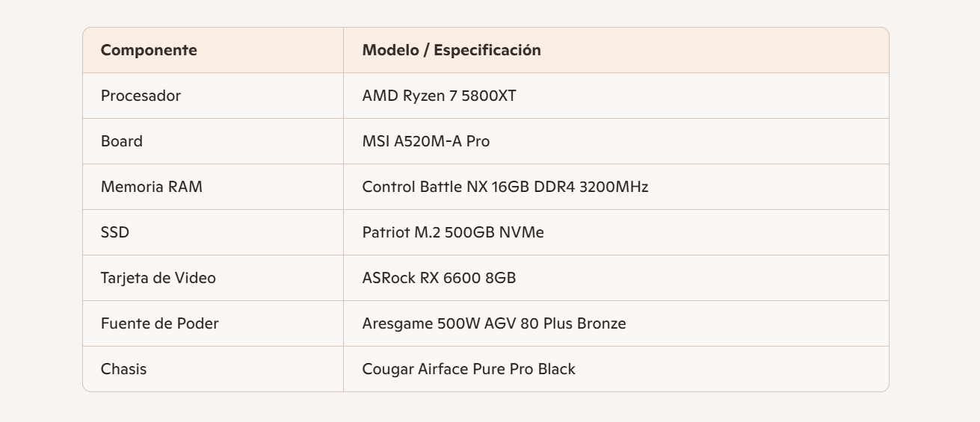This screenshot has width=980, height=422.
Task: Select the Aresgame 500W AGV specification
Action: tap(493, 324)
